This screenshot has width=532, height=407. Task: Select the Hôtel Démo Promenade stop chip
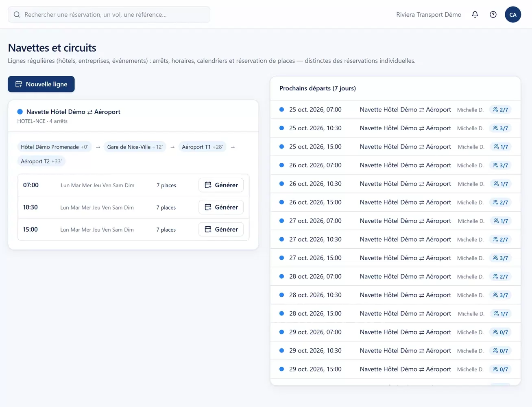pos(55,147)
